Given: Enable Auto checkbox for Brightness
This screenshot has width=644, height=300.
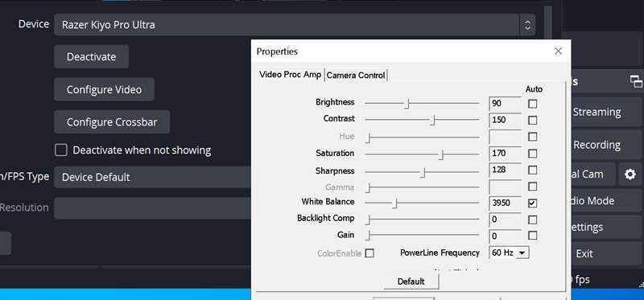Looking at the screenshot, I should [532, 104].
